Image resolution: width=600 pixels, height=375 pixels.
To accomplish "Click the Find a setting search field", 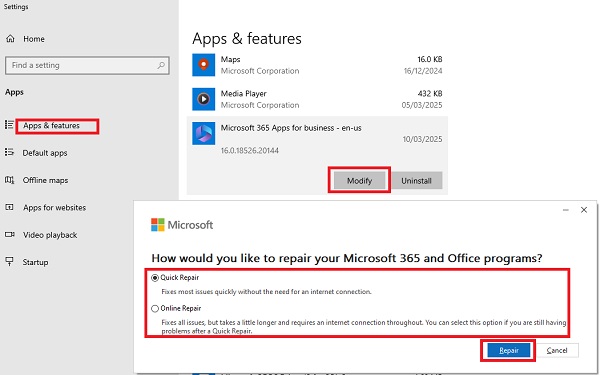I will 87,65.
